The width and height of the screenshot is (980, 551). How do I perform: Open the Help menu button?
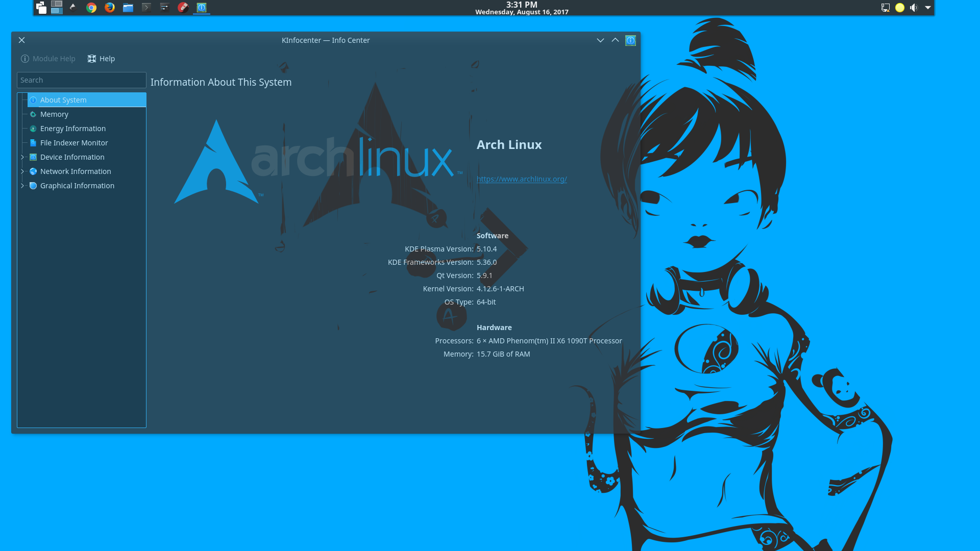pyautogui.click(x=101, y=59)
